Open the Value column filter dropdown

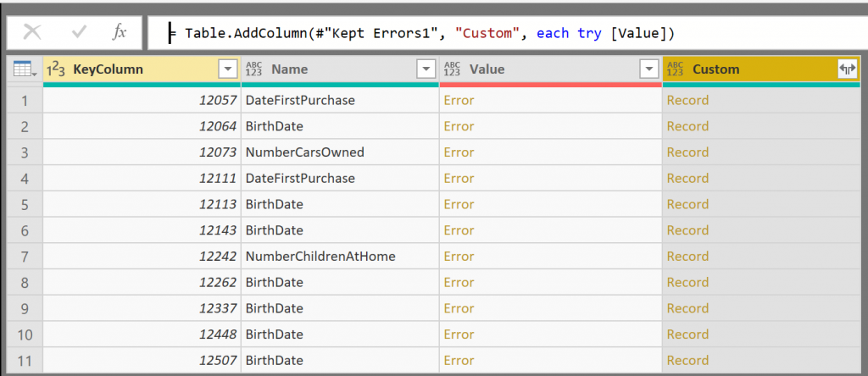648,69
